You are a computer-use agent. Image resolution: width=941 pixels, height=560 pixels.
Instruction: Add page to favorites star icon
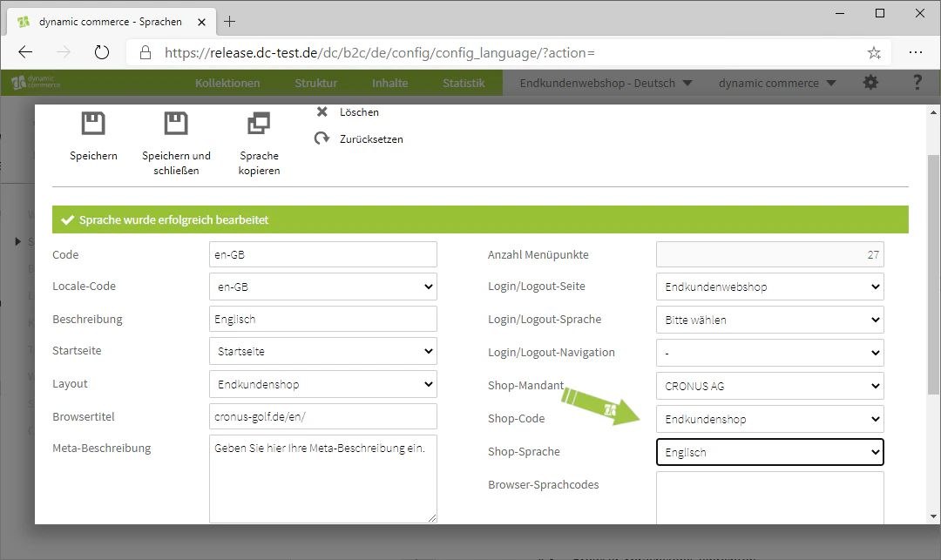click(874, 53)
